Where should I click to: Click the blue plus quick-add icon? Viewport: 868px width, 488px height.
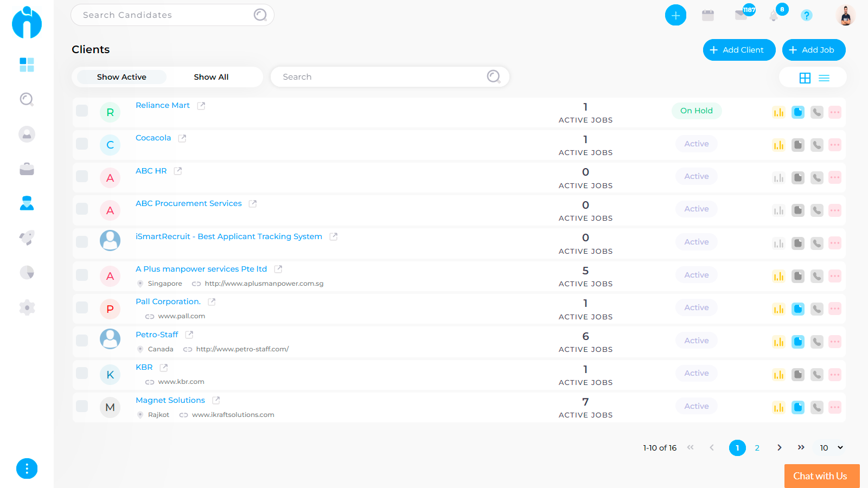coord(675,15)
